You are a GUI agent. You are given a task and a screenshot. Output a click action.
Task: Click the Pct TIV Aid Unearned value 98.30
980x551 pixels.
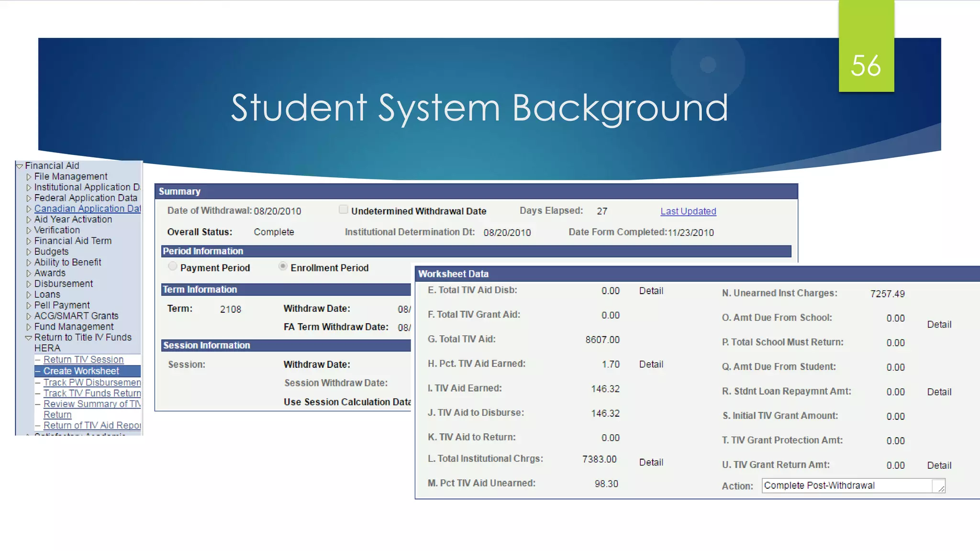(606, 484)
